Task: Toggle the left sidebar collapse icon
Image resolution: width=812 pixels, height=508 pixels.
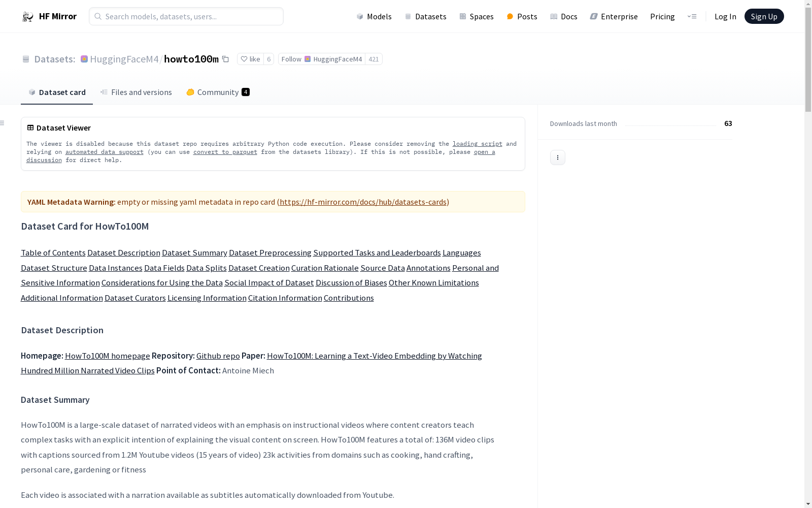Action: [x=3, y=123]
